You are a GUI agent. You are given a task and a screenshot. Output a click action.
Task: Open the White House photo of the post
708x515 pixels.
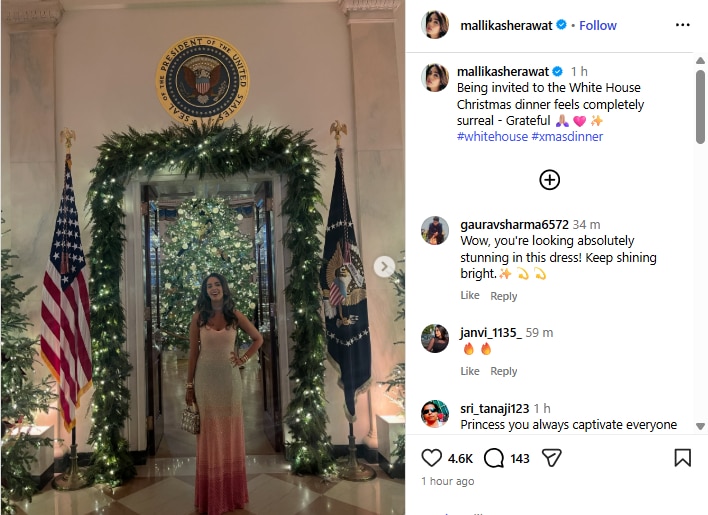[x=202, y=258]
